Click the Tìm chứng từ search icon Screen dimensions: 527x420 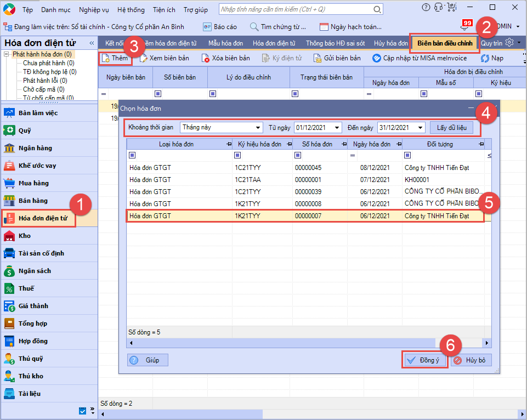pyautogui.click(x=254, y=27)
